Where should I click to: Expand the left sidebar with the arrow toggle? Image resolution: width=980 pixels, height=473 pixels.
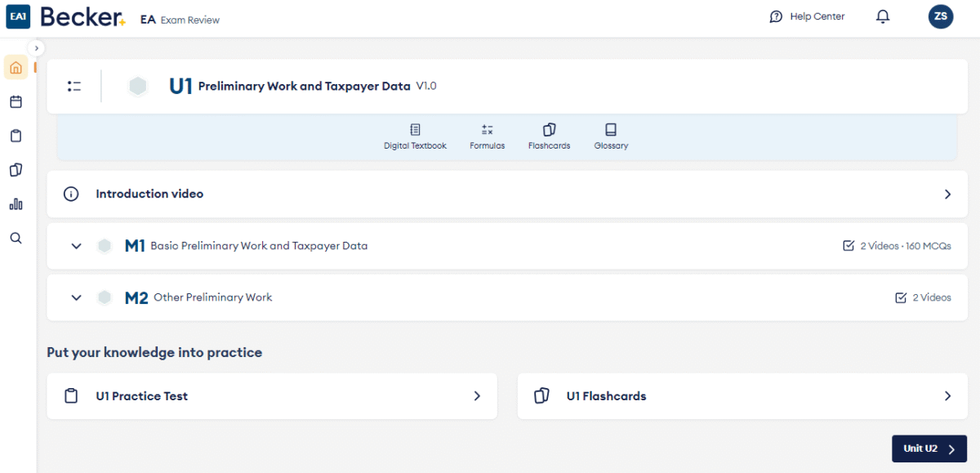tap(36, 48)
